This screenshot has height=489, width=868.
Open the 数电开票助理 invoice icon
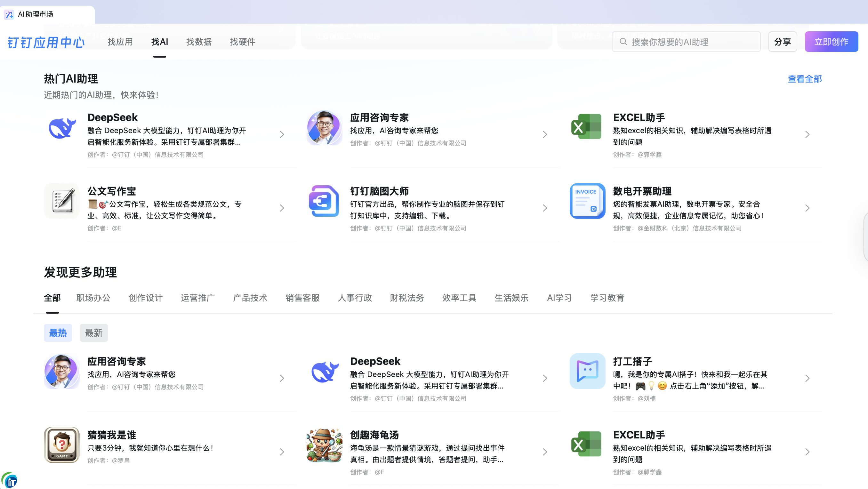tap(587, 201)
